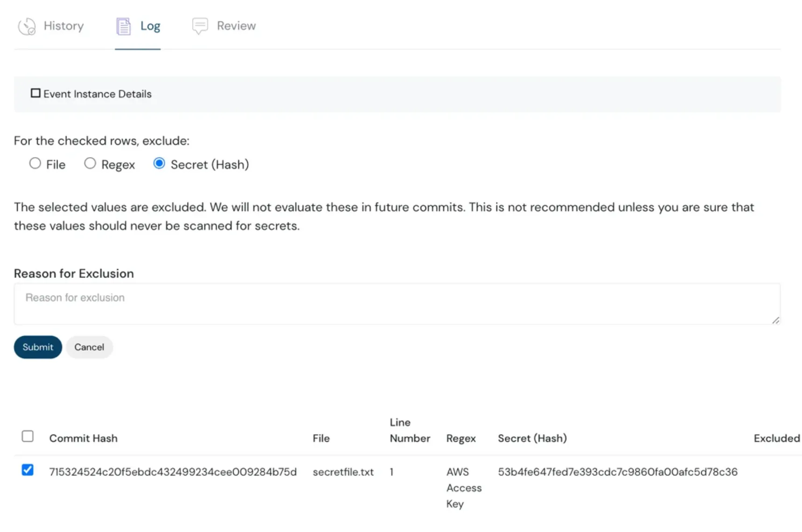Grab the text area resize handle
The height and width of the screenshot is (532, 802).
pyautogui.click(x=775, y=320)
